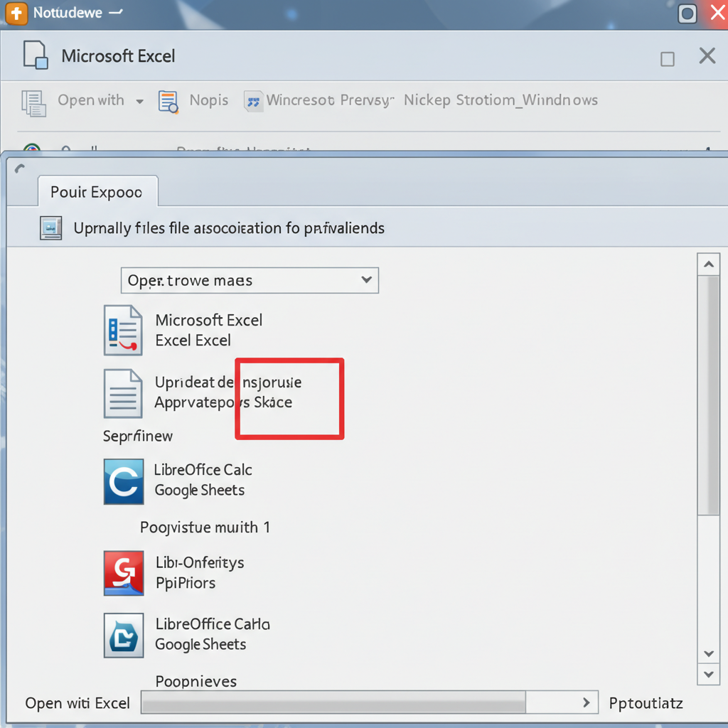
Task: Click the picture icon beside Uprnally files heading
Action: 50,228
